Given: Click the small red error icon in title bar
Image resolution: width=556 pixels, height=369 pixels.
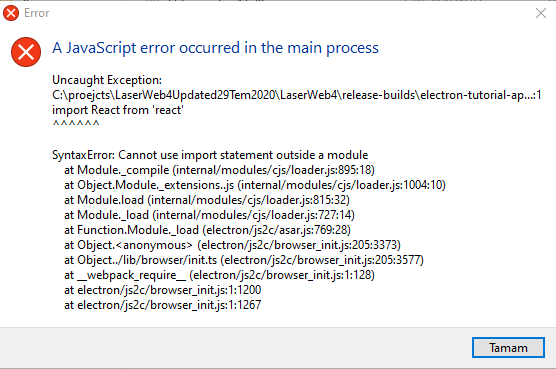Looking at the screenshot, I should 11,13.
